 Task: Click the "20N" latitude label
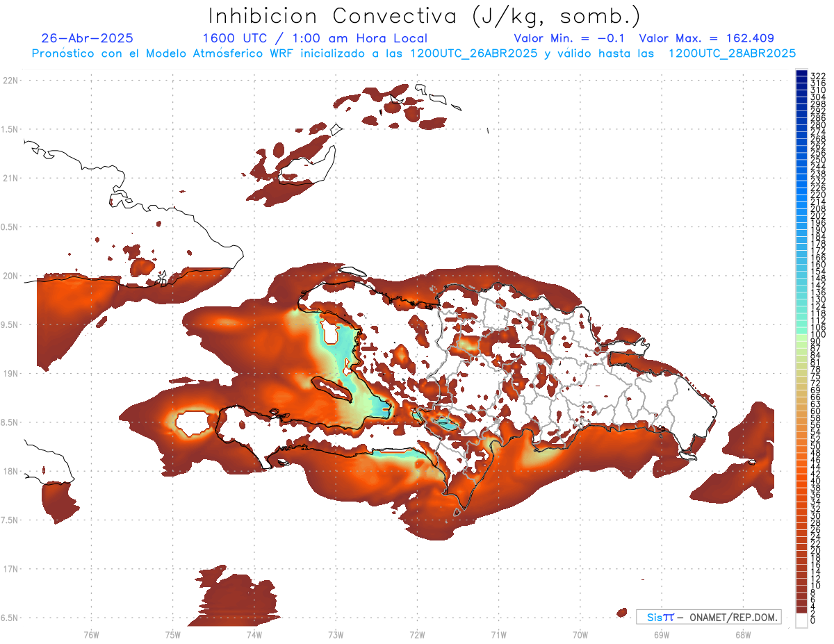click(10, 276)
